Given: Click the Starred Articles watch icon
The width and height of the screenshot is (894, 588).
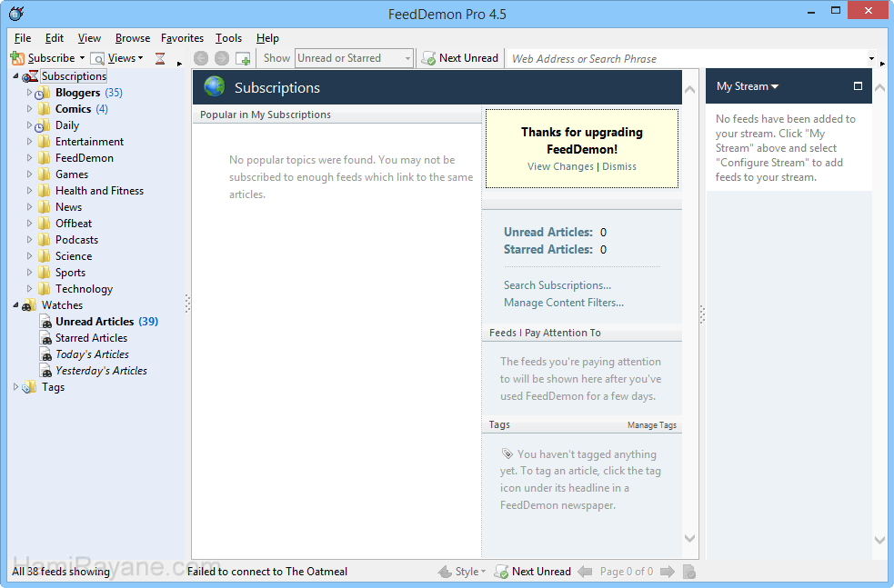Looking at the screenshot, I should 46,338.
